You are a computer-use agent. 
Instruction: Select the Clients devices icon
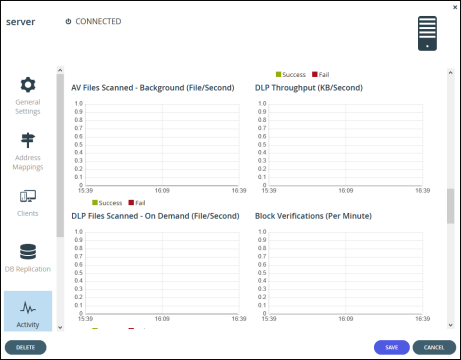[28, 196]
